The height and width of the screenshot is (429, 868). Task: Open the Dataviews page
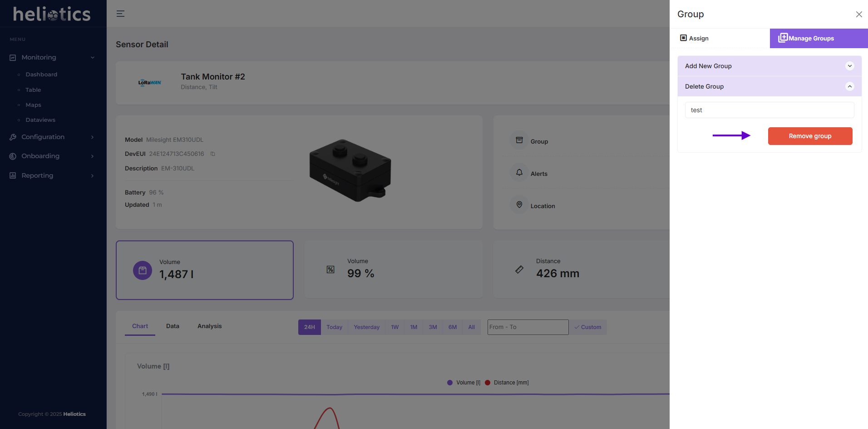(40, 120)
